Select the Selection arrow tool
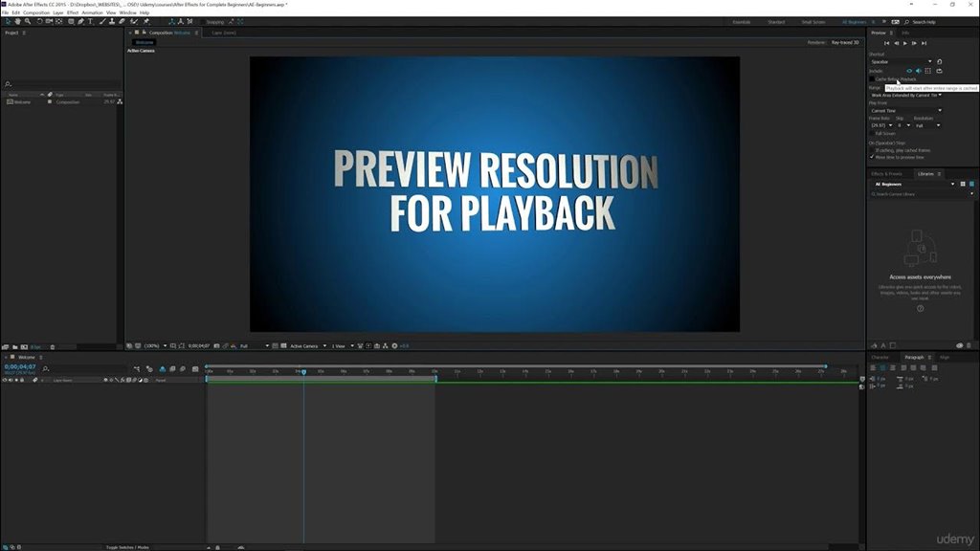The image size is (980, 551). click(7, 21)
